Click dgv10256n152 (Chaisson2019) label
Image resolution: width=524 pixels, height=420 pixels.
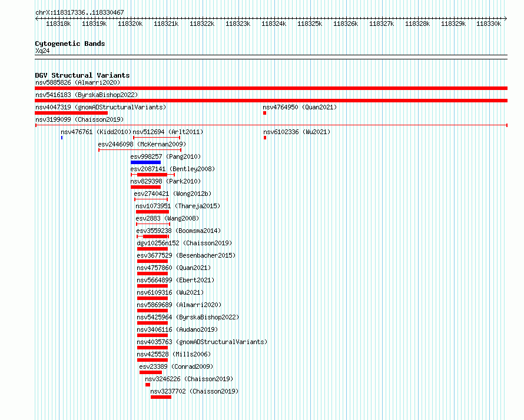tap(184, 243)
